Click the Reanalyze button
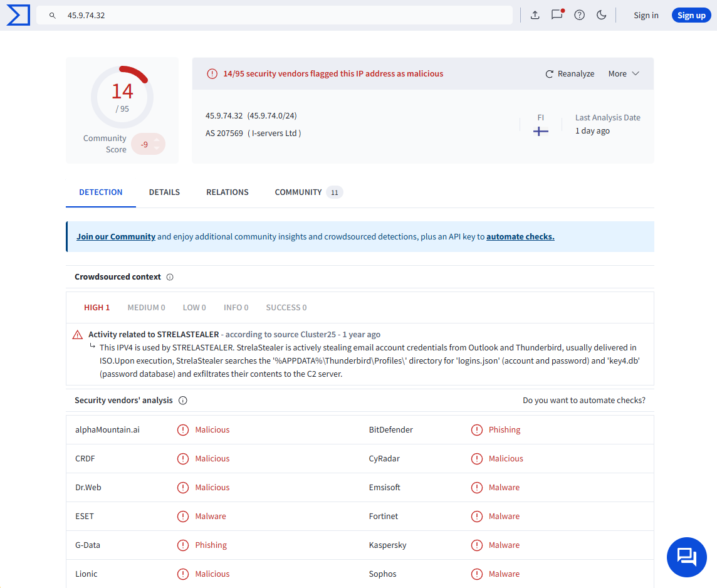The height and width of the screenshot is (588, 717). pos(570,73)
